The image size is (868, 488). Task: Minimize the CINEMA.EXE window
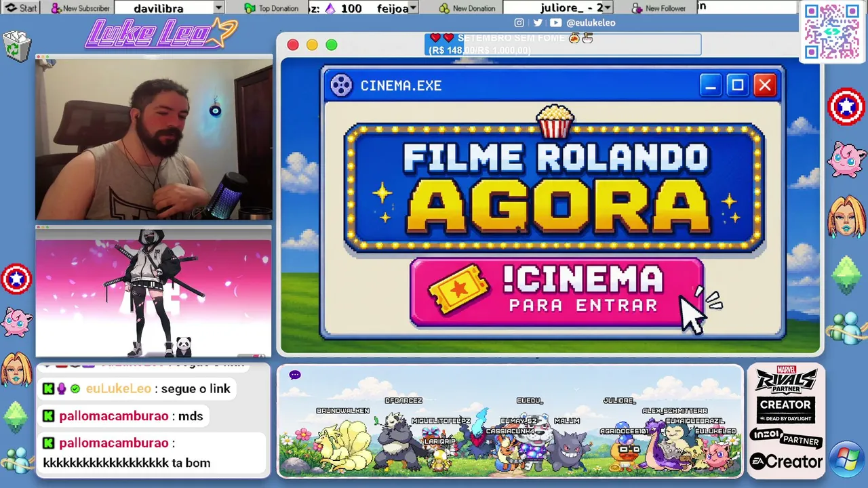click(x=711, y=85)
